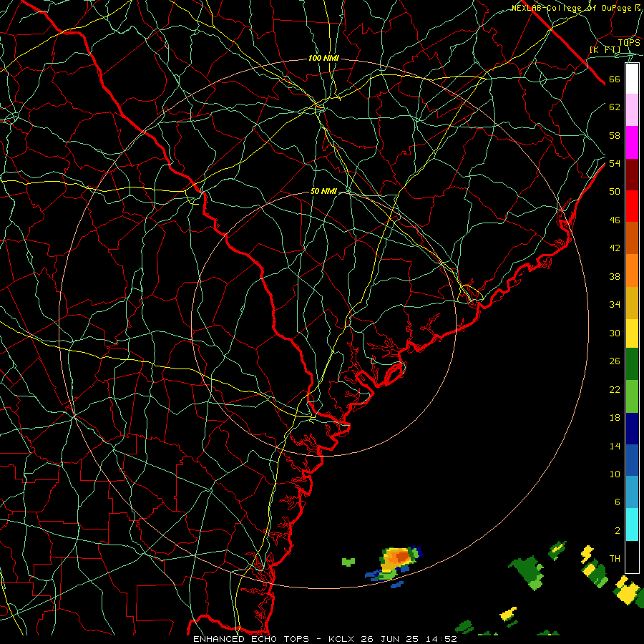Click the K FT units label
The image size is (644, 644).
click(605, 49)
